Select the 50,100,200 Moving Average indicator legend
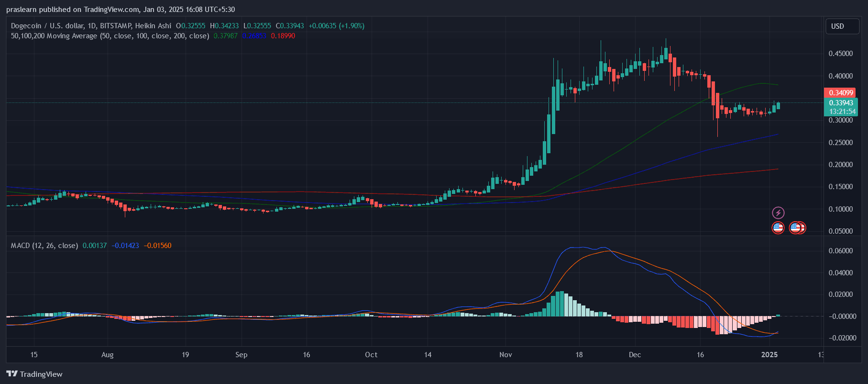This screenshot has height=384, width=868. pyautogui.click(x=110, y=36)
